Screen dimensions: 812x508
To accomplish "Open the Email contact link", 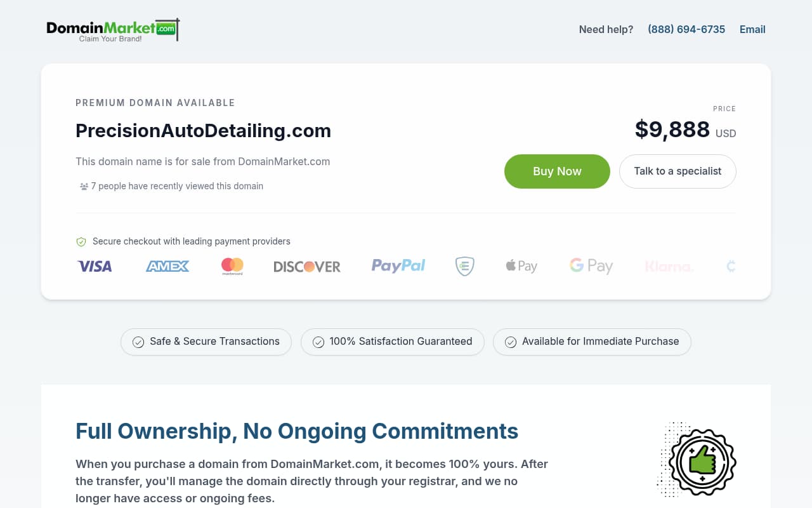I will pyautogui.click(x=752, y=29).
